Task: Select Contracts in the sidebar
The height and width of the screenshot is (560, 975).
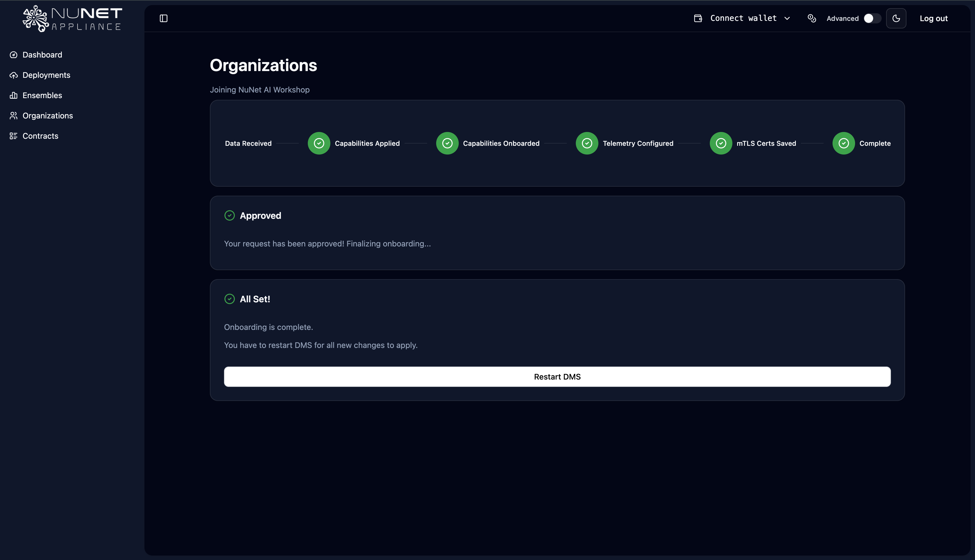Action: click(40, 136)
